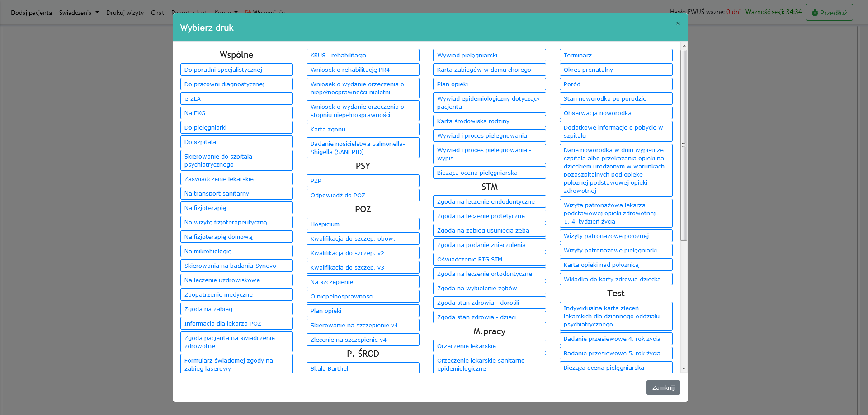Select the PZP form under PSY

pos(363,181)
